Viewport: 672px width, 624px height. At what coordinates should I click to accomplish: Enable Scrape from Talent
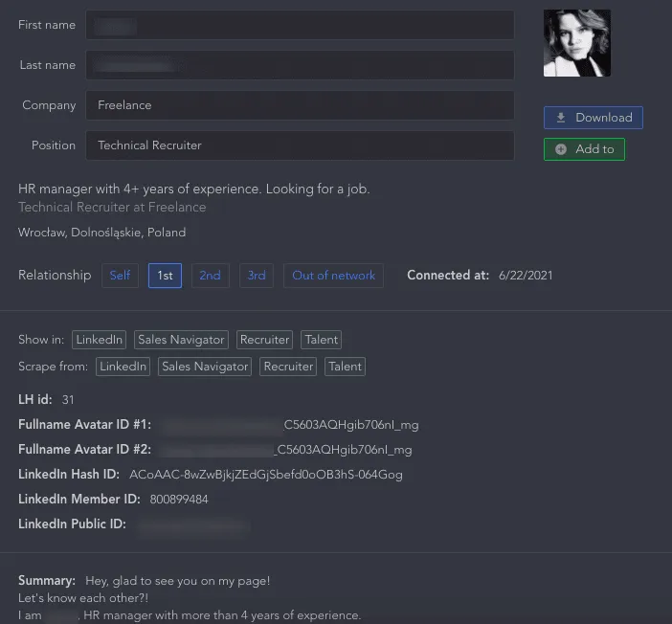click(345, 367)
